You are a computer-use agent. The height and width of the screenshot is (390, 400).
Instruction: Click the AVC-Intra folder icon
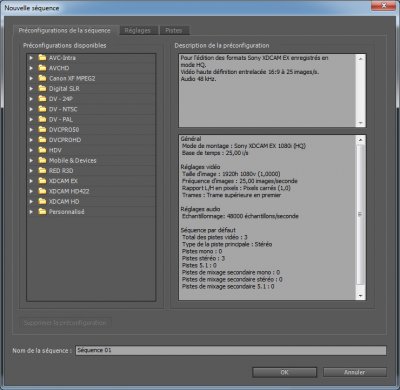pos(42,58)
